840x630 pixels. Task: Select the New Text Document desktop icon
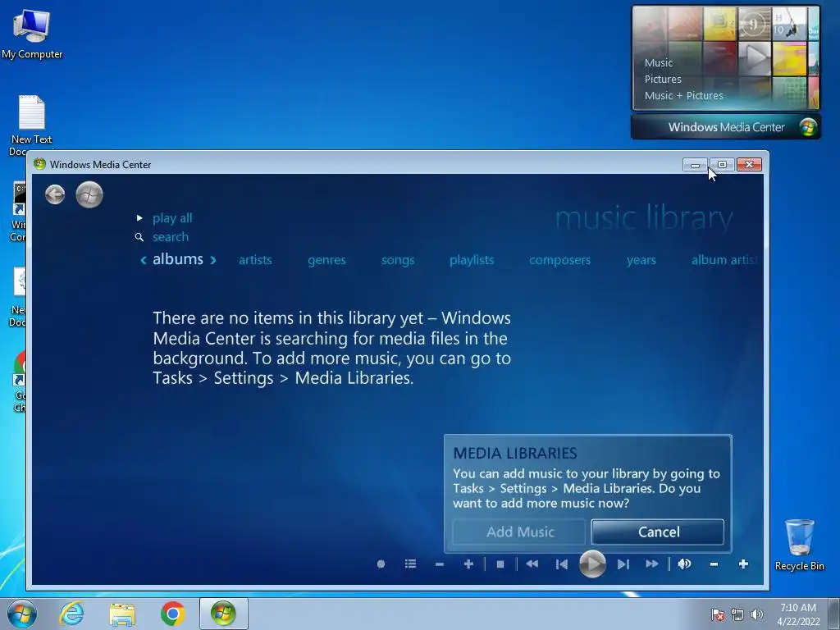(31, 126)
